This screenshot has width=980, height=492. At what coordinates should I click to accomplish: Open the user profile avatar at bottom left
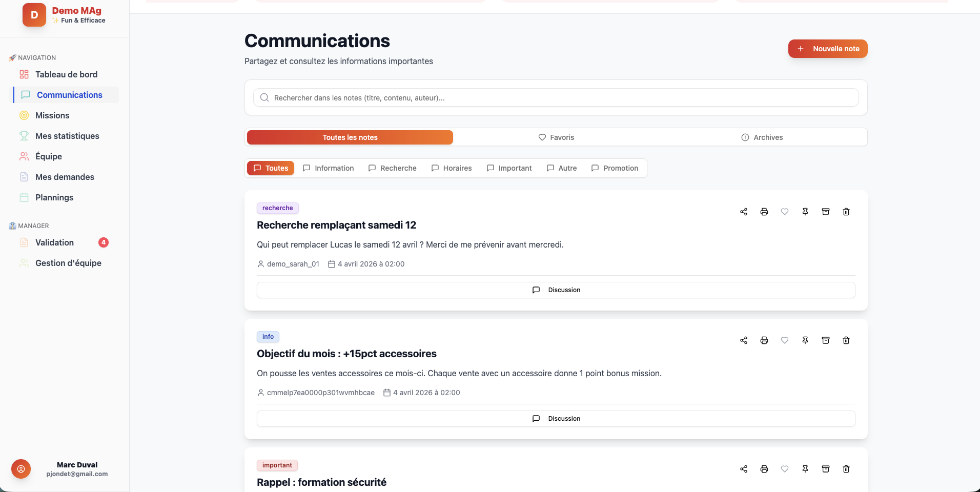pos(21,469)
